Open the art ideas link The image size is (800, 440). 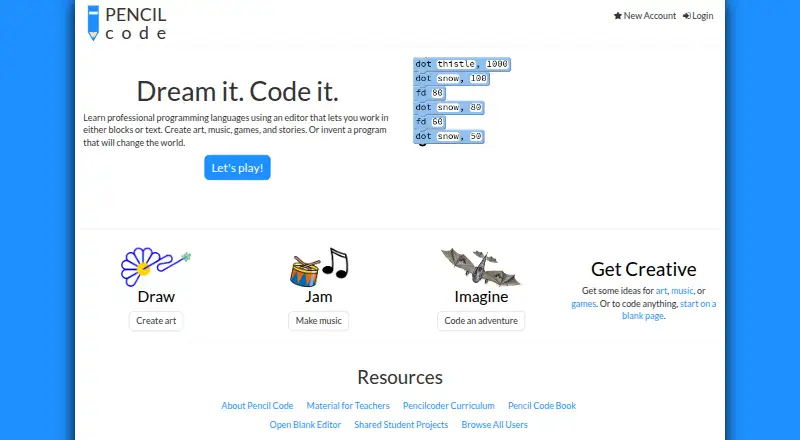click(x=661, y=291)
